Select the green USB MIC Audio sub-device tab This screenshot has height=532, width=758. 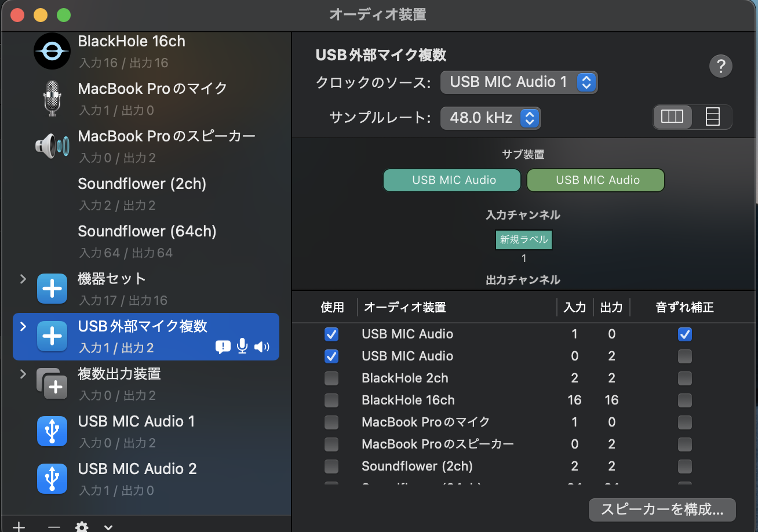point(595,180)
